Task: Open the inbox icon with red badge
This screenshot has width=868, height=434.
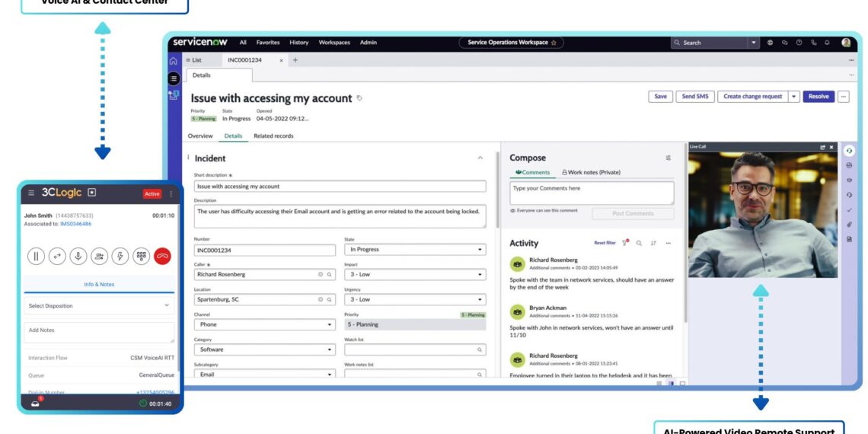Action: click(36, 403)
